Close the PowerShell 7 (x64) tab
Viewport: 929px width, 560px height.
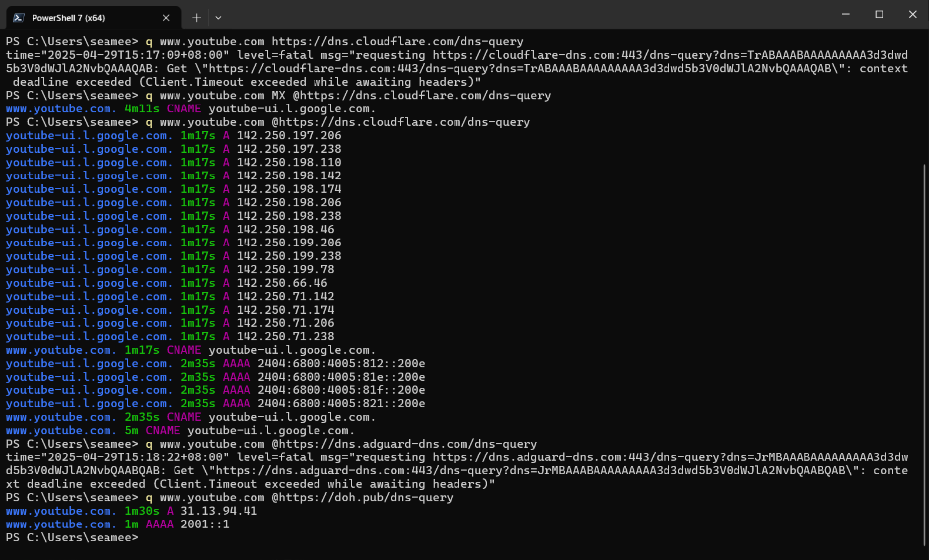[x=166, y=18]
